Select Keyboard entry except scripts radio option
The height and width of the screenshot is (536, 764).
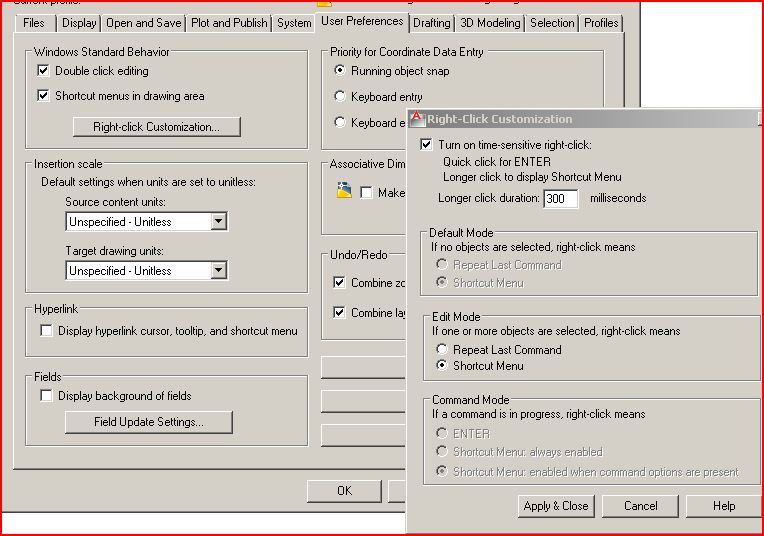(340, 122)
